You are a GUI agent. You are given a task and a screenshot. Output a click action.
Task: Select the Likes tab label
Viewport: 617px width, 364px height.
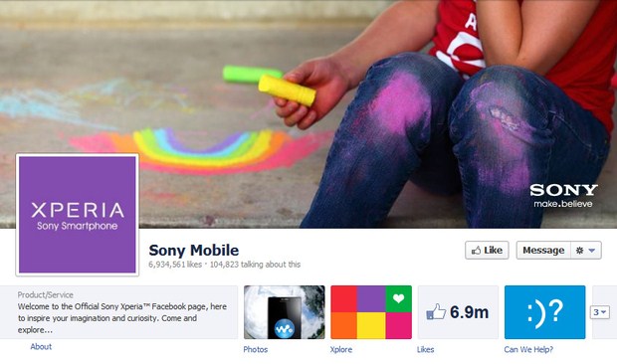pos(425,349)
